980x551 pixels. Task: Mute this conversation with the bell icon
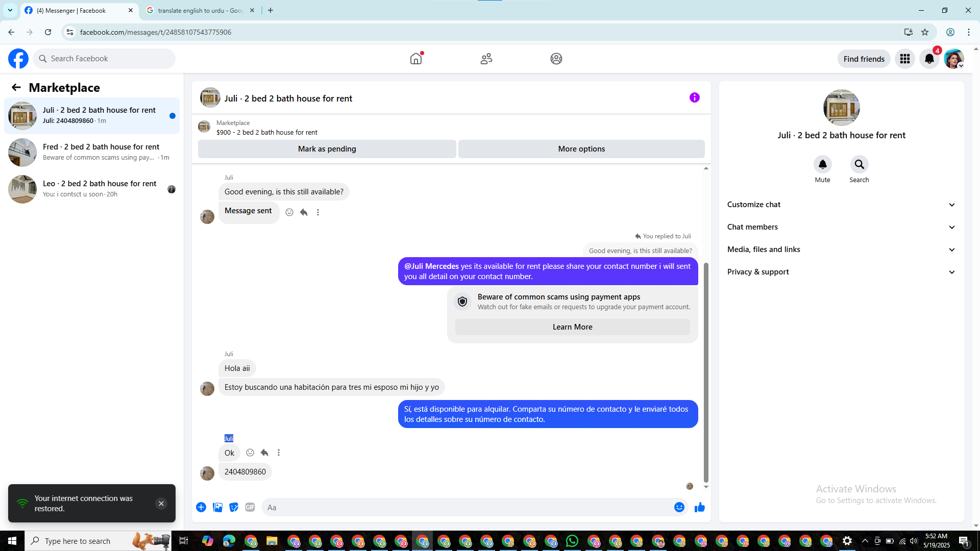coord(823,164)
